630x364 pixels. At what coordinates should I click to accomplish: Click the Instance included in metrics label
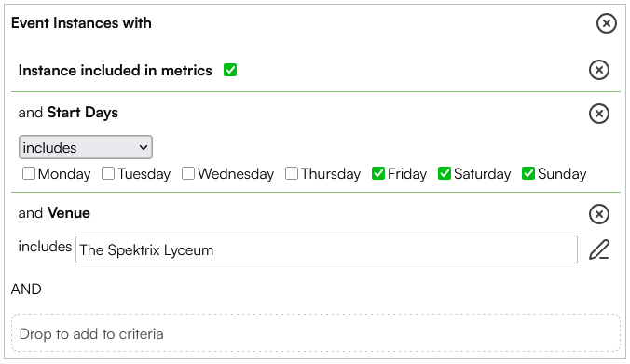coord(116,70)
